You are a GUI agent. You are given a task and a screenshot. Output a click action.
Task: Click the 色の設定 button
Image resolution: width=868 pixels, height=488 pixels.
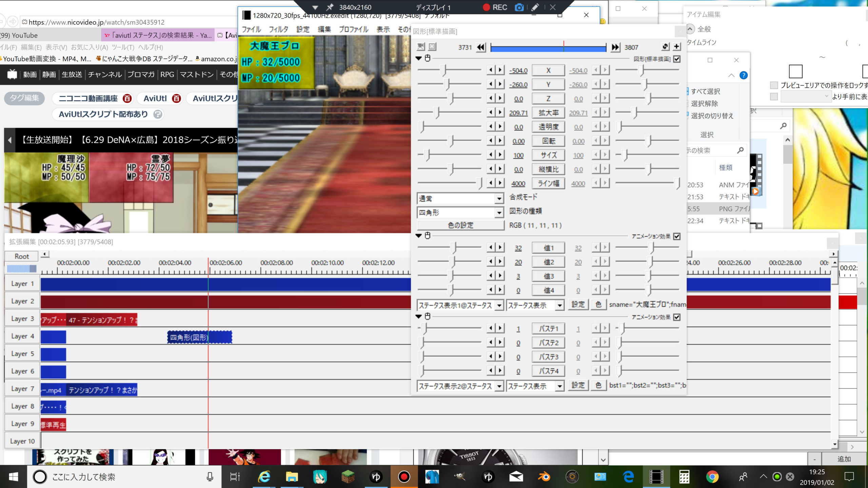[460, 225]
